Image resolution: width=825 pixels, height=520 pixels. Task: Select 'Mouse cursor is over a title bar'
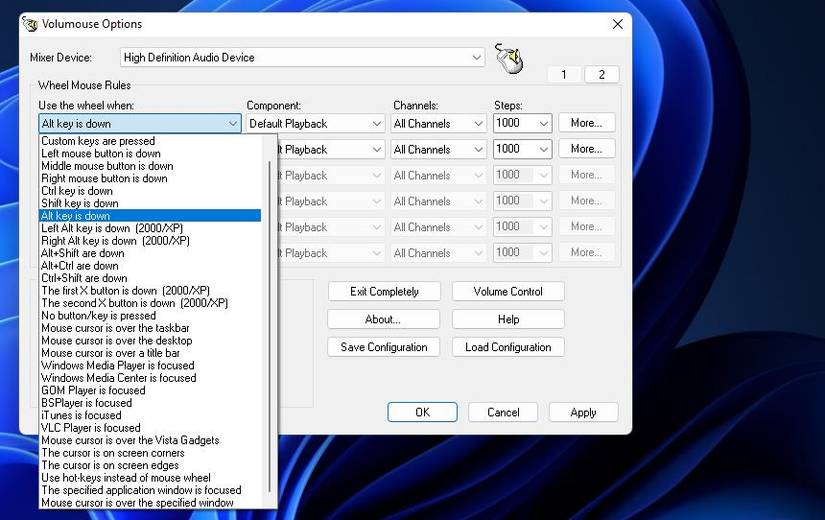[x=150, y=353]
